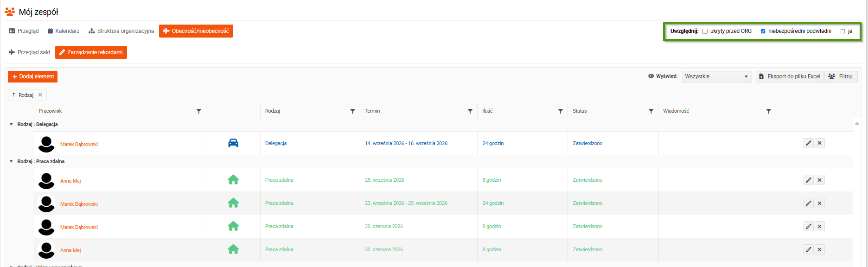The height and width of the screenshot is (267, 868).
Task: Edit the 23–25 września Praca zdalna record
Action: pyautogui.click(x=809, y=203)
